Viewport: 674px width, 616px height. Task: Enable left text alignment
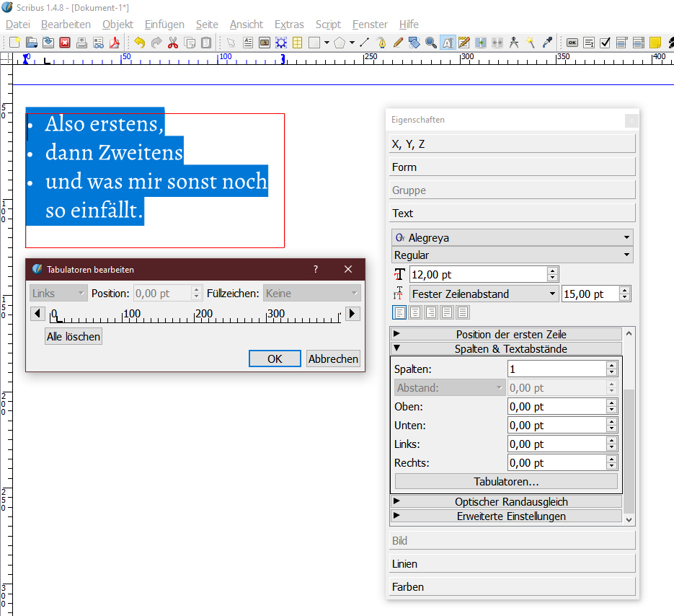(399, 312)
